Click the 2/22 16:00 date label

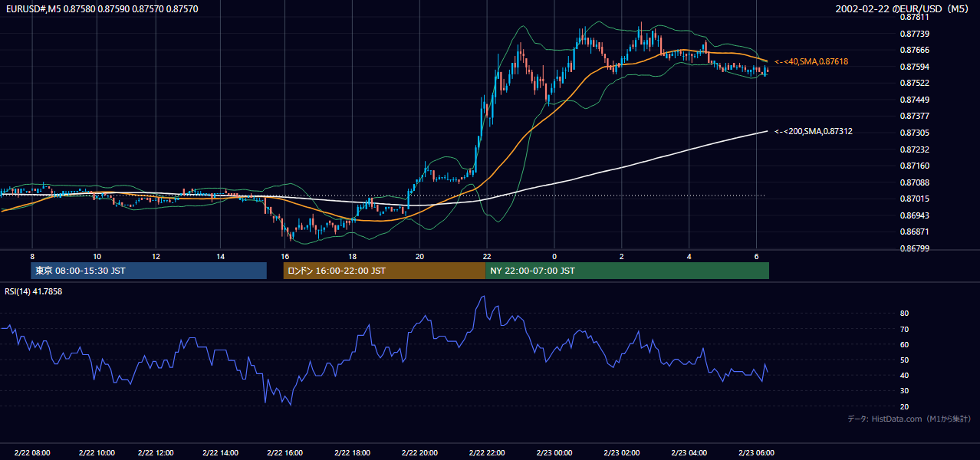(x=284, y=452)
